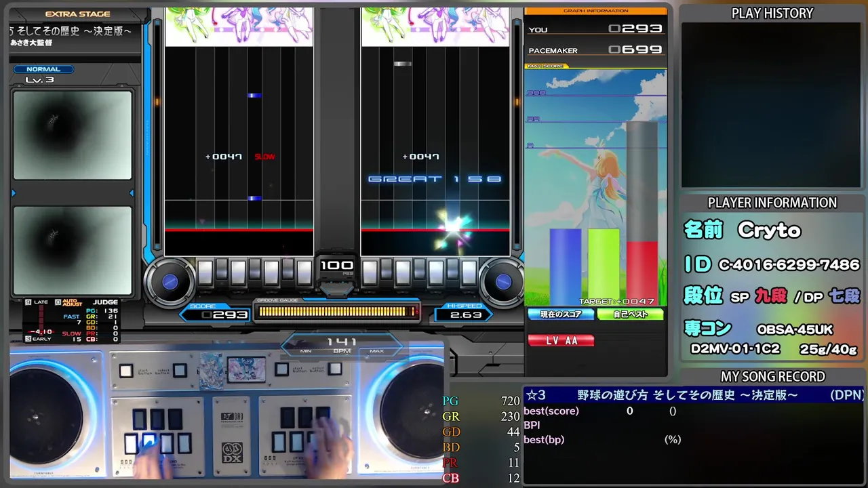Click the best(bp) row in song record
This screenshot has width=868, height=488.
tap(602, 440)
